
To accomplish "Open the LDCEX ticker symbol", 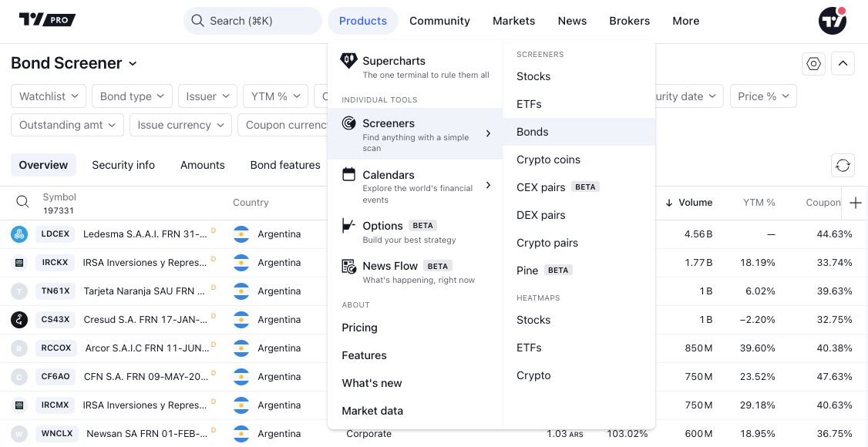I will click(56, 234).
